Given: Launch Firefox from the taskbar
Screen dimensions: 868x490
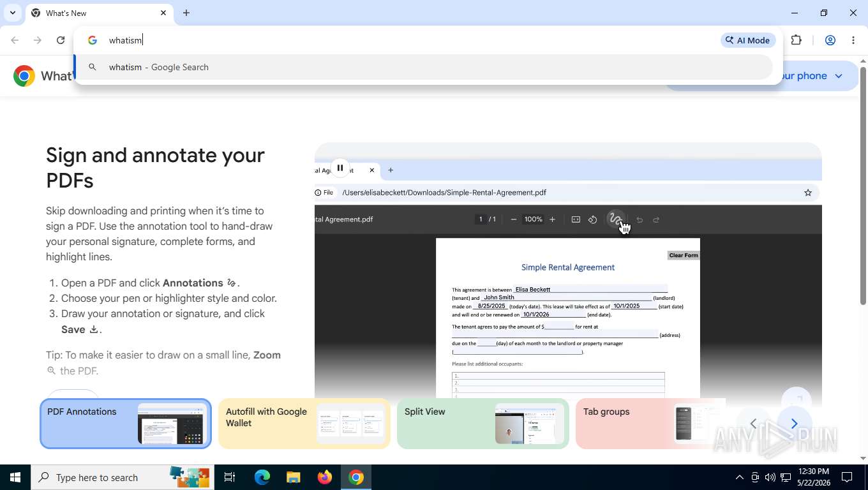Looking at the screenshot, I should click(x=325, y=477).
